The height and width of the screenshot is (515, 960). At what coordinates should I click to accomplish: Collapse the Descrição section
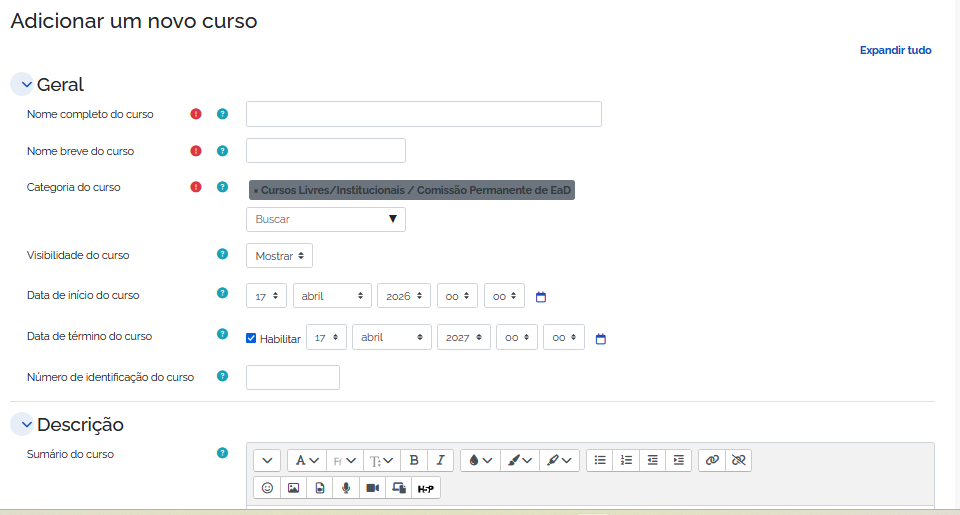(x=26, y=425)
